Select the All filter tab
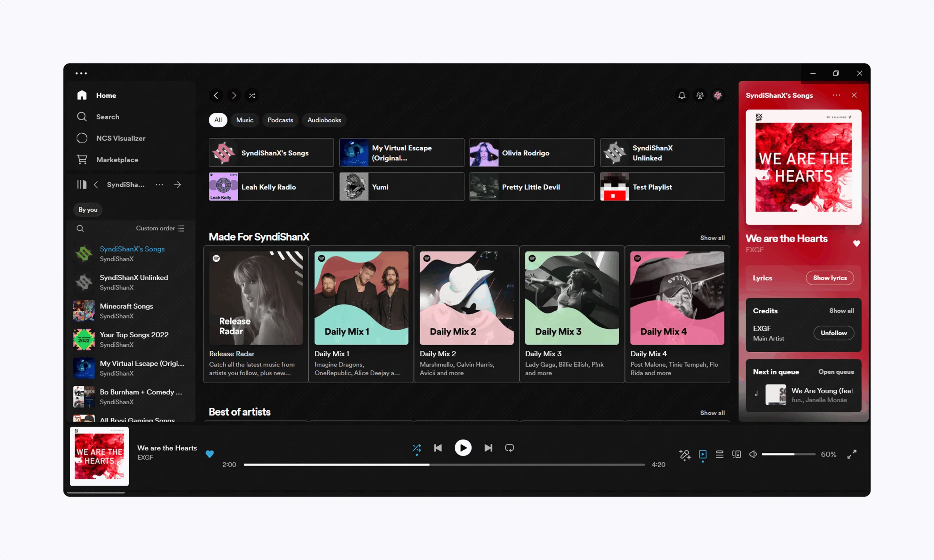934x560 pixels. 218,120
